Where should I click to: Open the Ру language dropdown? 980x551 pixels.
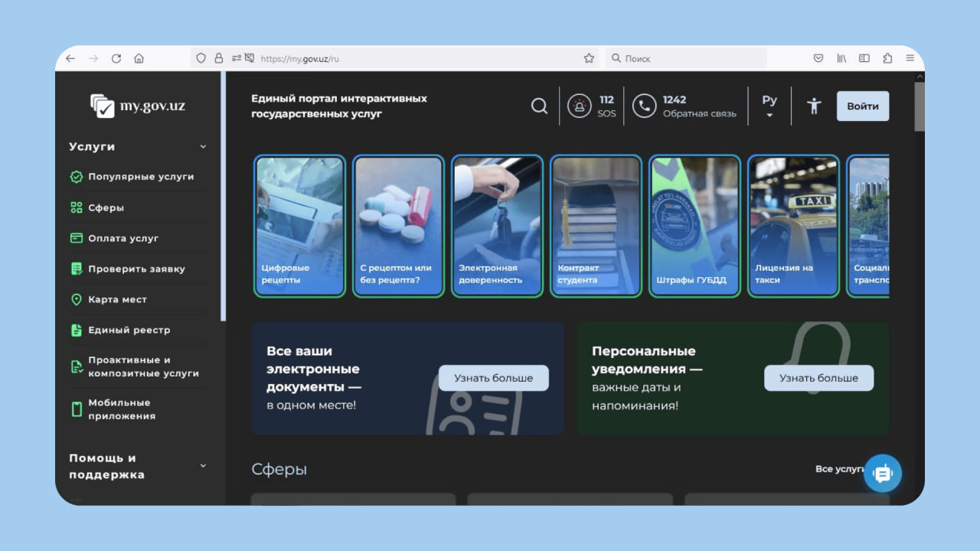[x=769, y=106]
